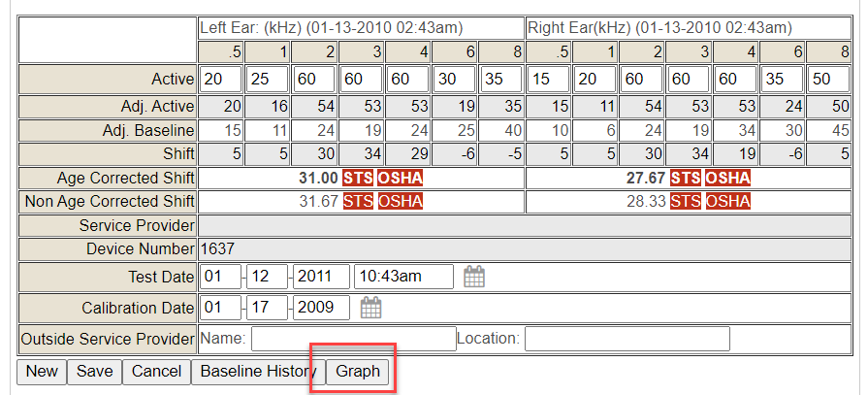Save the audiogram record
The width and height of the screenshot is (868, 395).
[94, 371]
